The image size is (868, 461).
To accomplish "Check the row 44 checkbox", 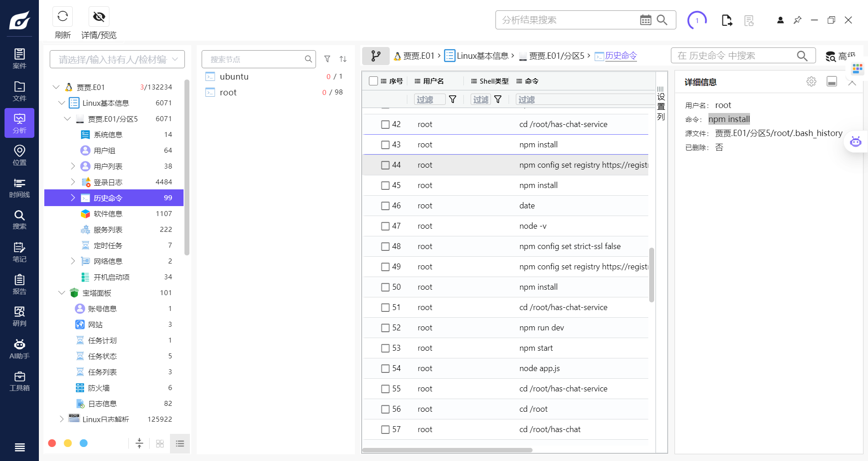I will click(x=385, y=165).
